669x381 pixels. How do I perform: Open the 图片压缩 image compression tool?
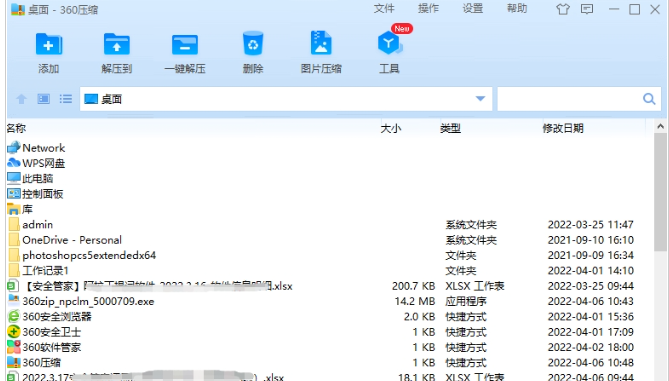(321, 43)
